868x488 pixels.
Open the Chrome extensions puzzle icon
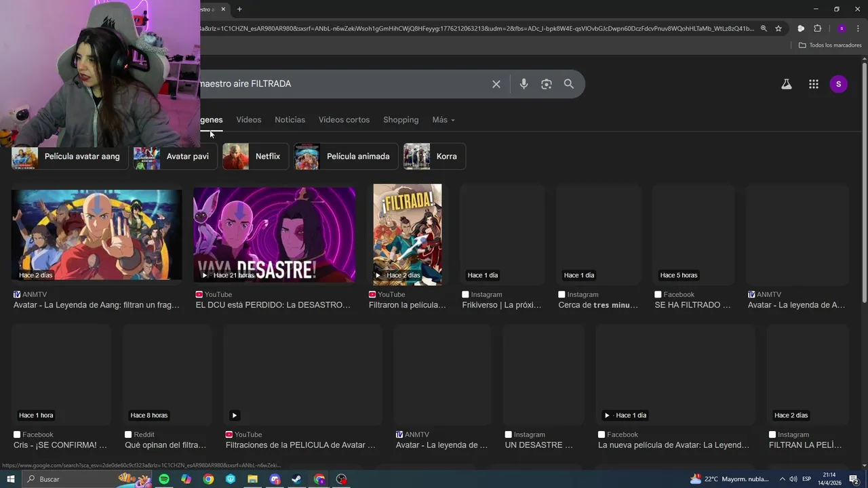(818, 28)
